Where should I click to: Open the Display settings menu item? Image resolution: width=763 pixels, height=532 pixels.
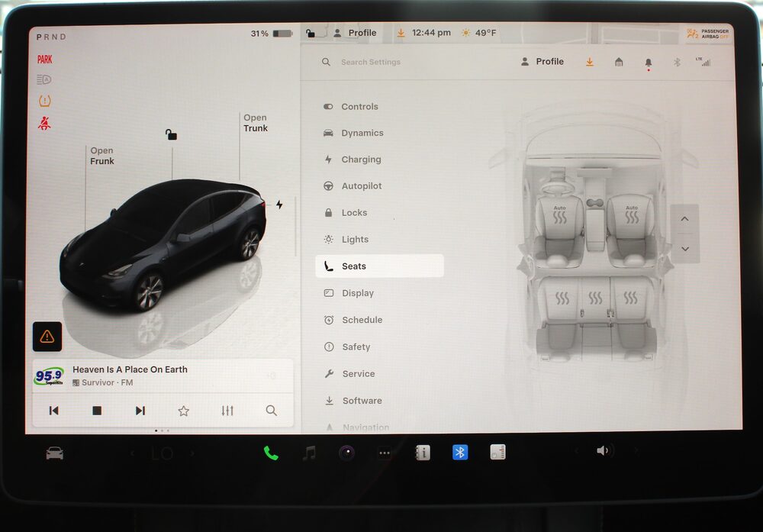[x=357, y=293]
